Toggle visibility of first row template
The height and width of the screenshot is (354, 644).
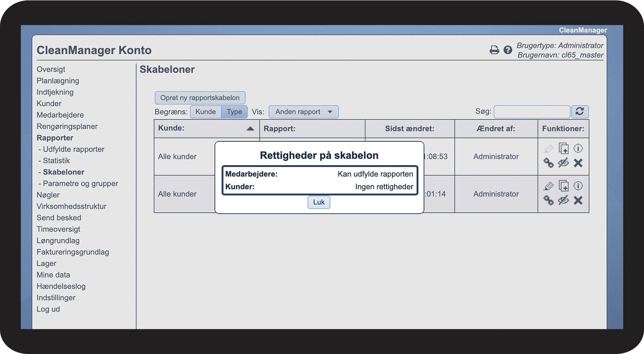pos(563,163)
